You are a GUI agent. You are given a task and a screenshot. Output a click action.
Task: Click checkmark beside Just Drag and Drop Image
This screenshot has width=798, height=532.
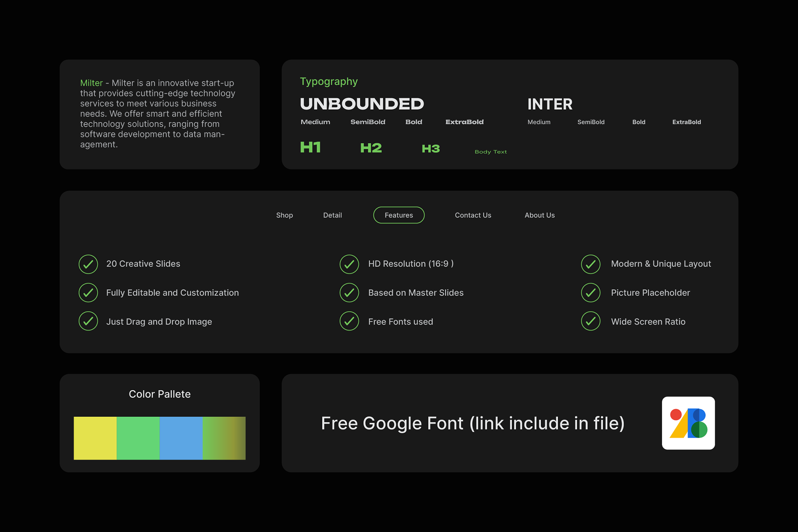(88, 321)
